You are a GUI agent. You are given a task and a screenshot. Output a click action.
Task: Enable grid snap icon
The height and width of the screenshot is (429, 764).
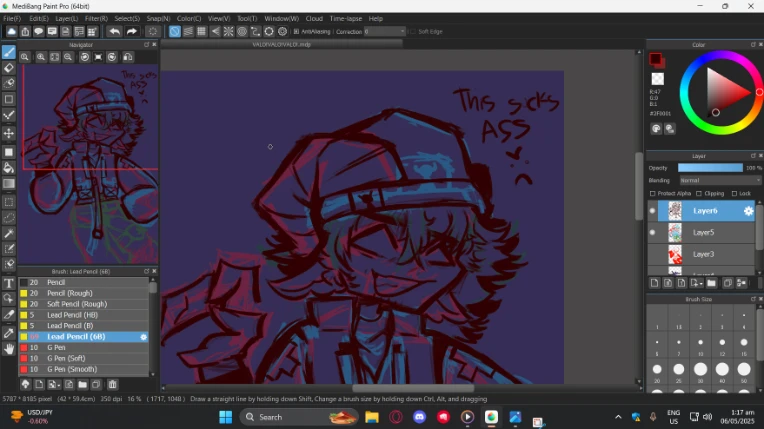click(201, 32)
